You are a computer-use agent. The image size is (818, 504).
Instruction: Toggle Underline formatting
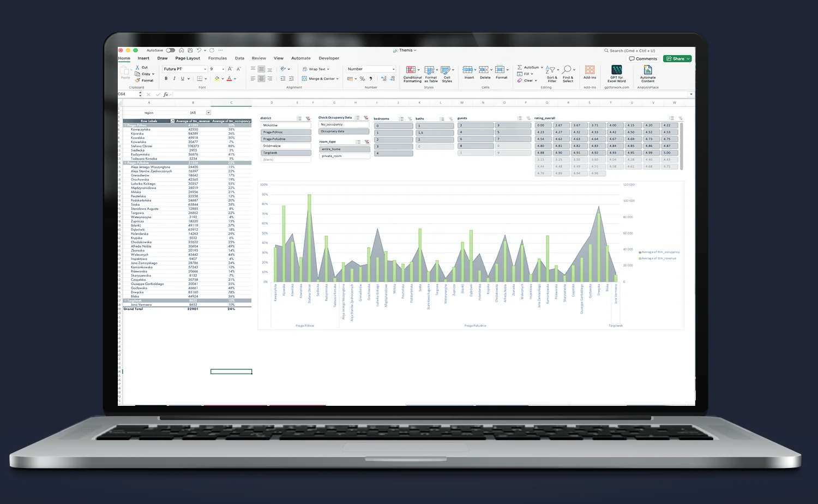183,79
